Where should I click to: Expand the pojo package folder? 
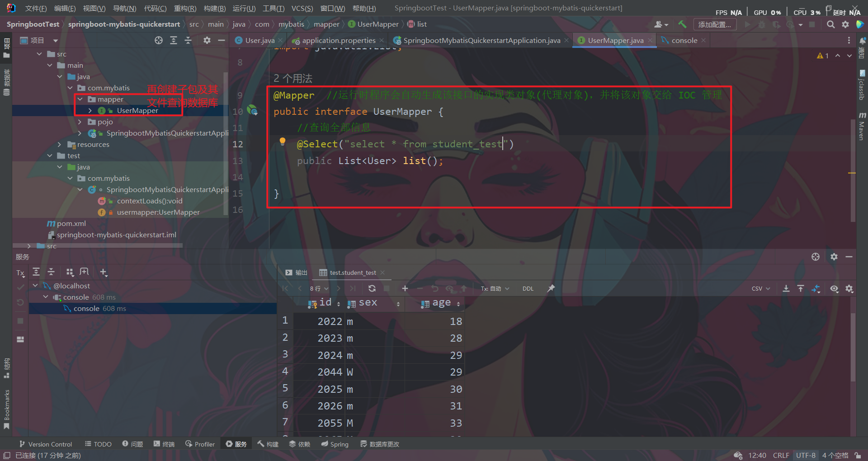click(x=80, y=122)
